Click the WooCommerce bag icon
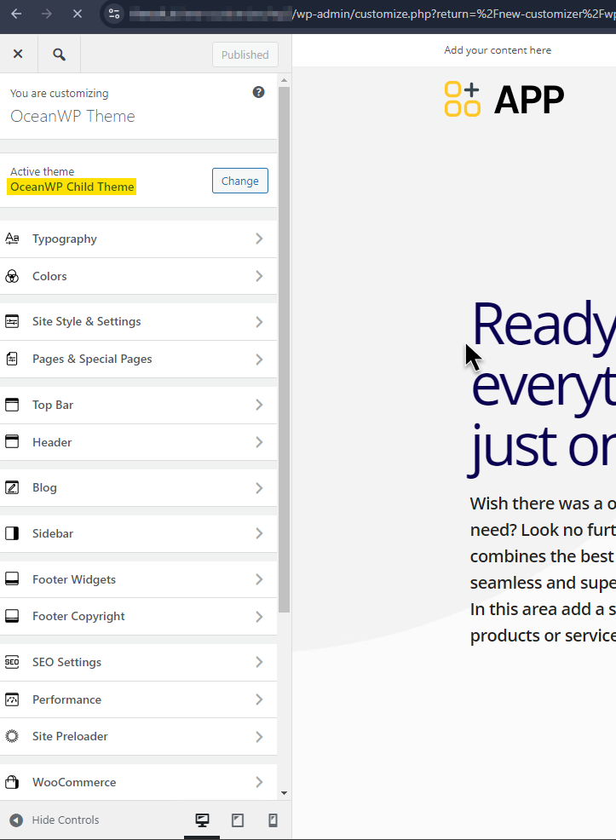This screenshot has width=616, height=840. tap(12, 782)
